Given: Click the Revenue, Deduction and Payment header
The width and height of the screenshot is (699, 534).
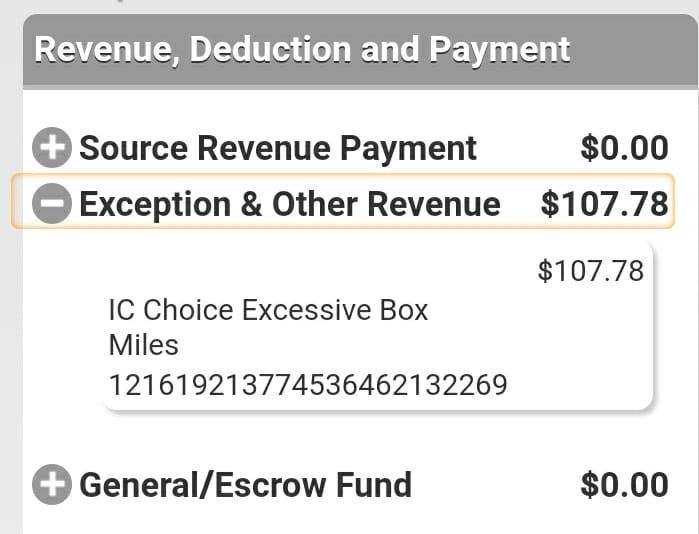Looking at the screenshot, I should point(302,50).
